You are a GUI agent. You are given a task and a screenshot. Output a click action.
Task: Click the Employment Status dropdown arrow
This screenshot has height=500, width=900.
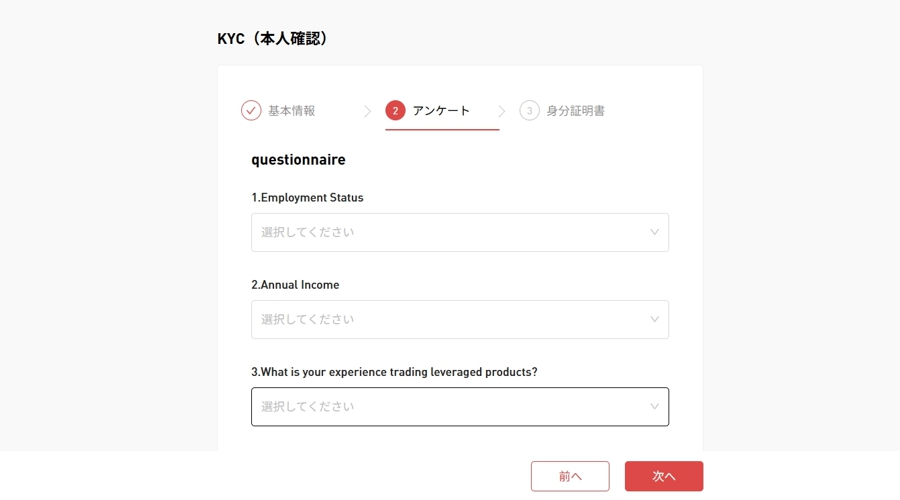pos(654,232)
